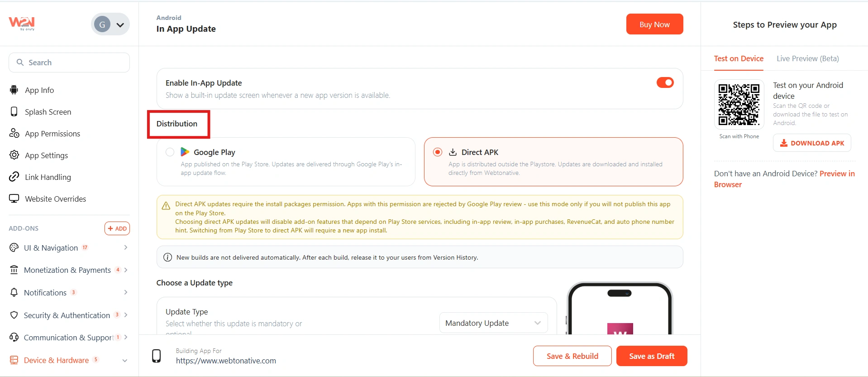Select the Link Handling chain icon
The image size is (868, 377).
click(14, 177)
